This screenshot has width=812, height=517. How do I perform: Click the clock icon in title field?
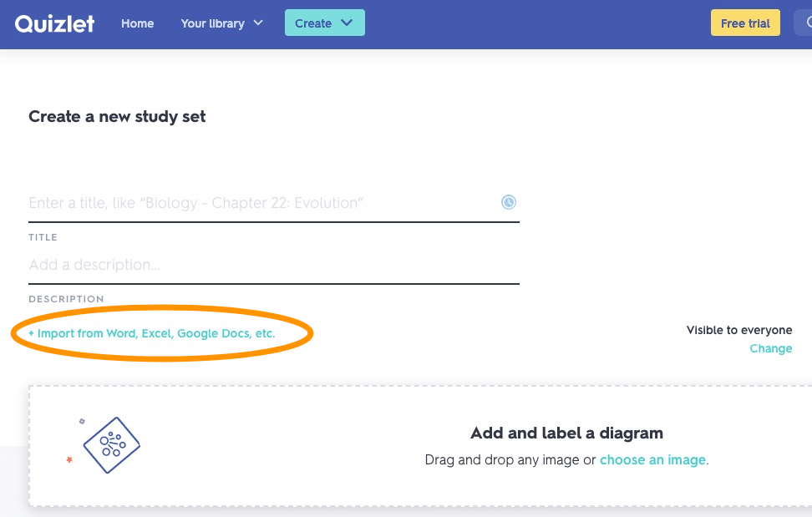click(509, 202)
